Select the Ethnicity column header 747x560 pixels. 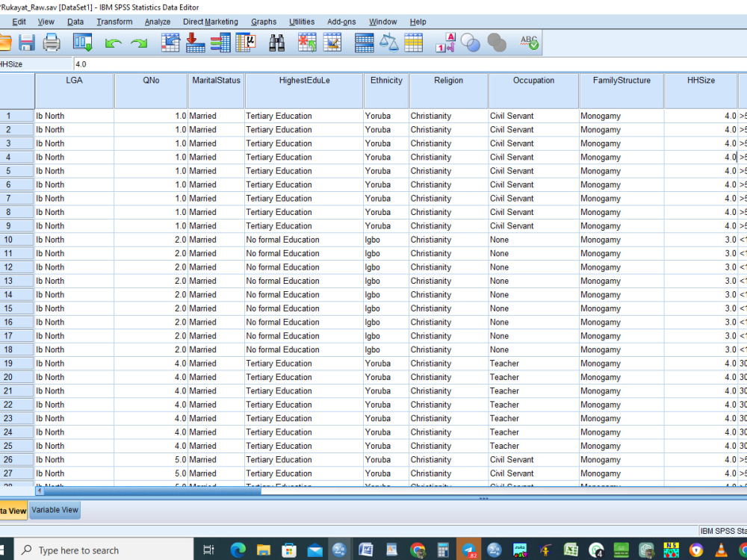pyautogui.click(x=386, y=90)
